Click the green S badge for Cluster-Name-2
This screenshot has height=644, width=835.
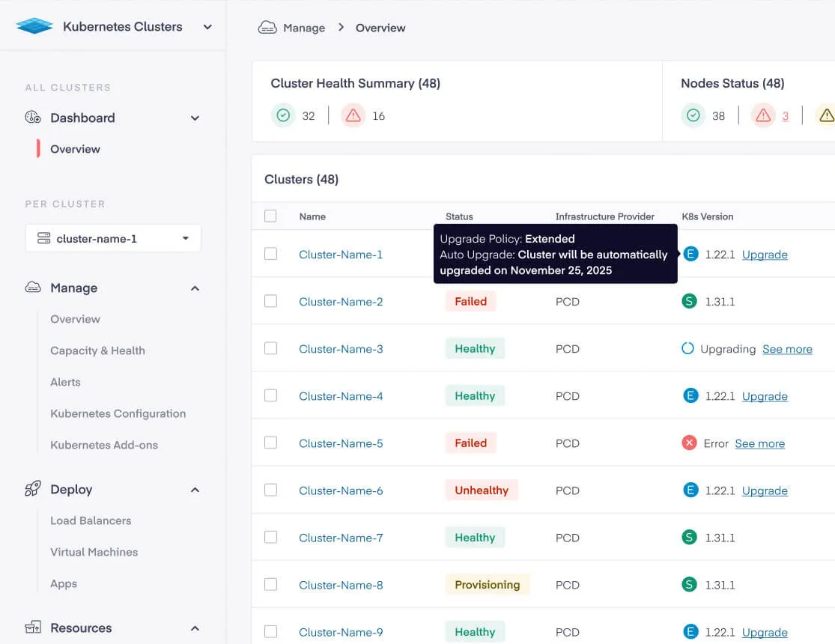click(x=690, y=302)
